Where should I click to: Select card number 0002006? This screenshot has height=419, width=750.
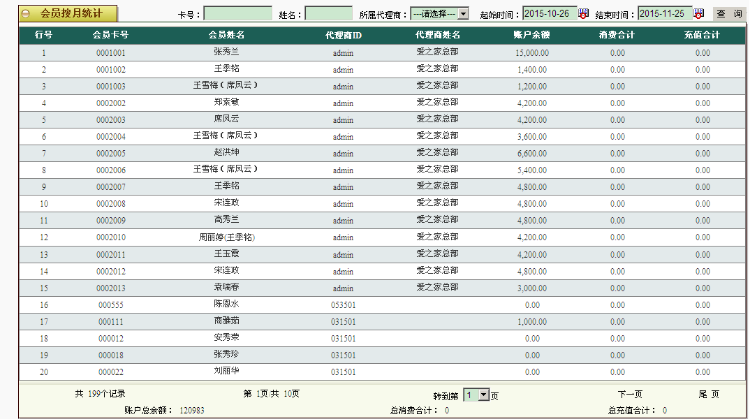point(110,170)
